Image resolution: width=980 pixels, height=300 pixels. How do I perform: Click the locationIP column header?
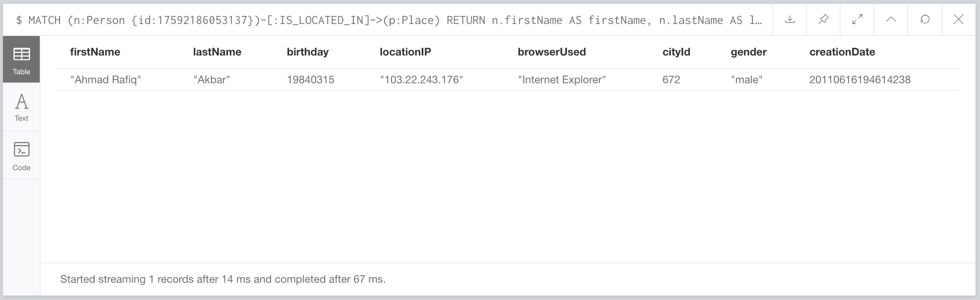[x=405, y=52]
